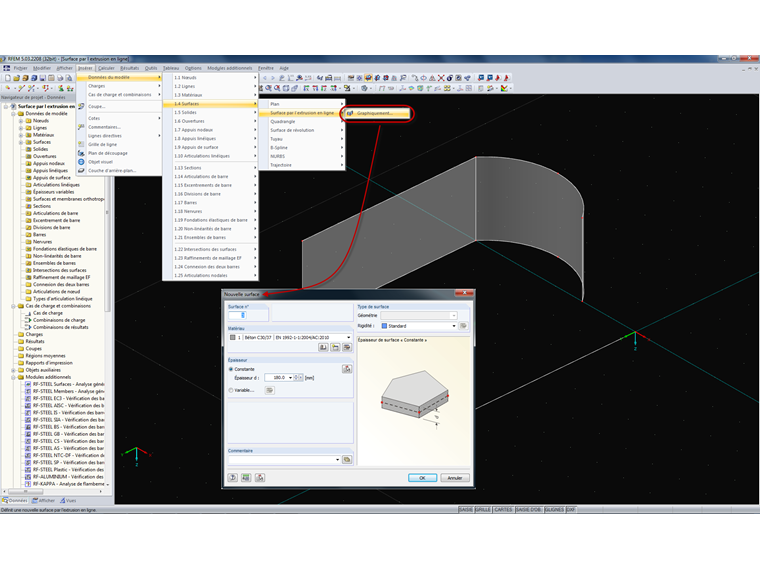Click the Save disk toolbar icon
The height and width of the screenshot is (570, 760).
pyautogui.click(x=43, y=78)
